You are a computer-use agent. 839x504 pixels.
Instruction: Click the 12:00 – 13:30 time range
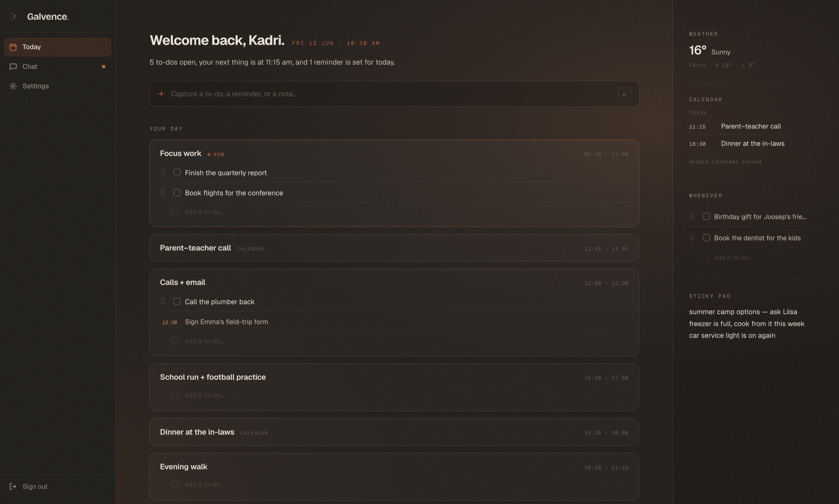pyautogui.click(x=606, y=283)
